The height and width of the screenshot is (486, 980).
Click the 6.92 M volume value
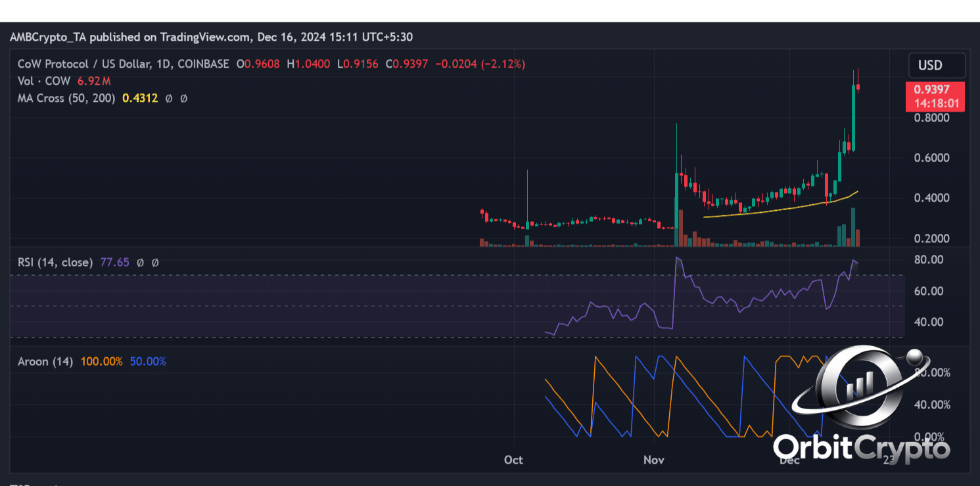pyautogui.click(x=94, y=81)
